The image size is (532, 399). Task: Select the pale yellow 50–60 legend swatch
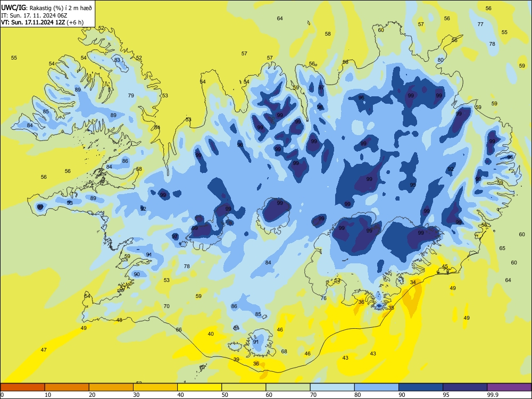pyautogui.click(x=244, y=387)
